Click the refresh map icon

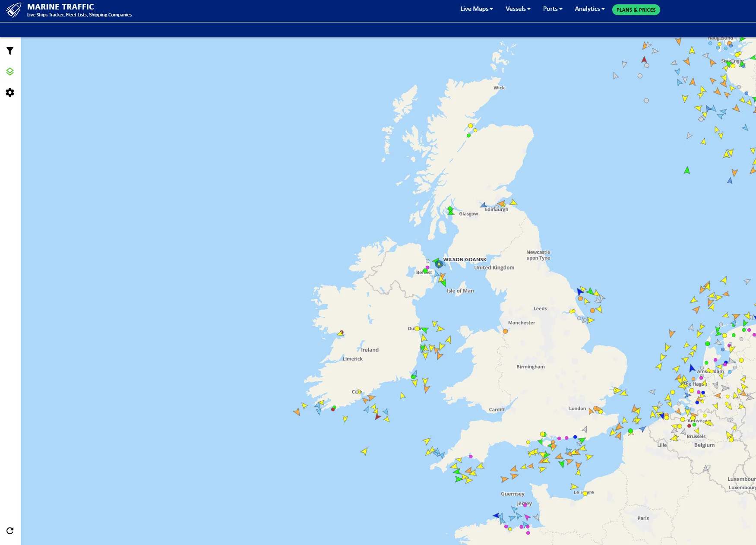tap(10, 531)
